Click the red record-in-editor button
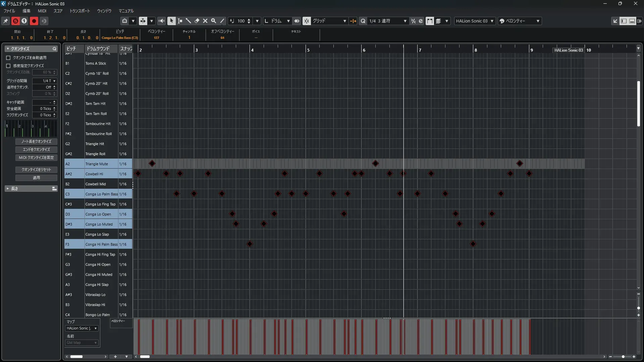 coord(34,21)
